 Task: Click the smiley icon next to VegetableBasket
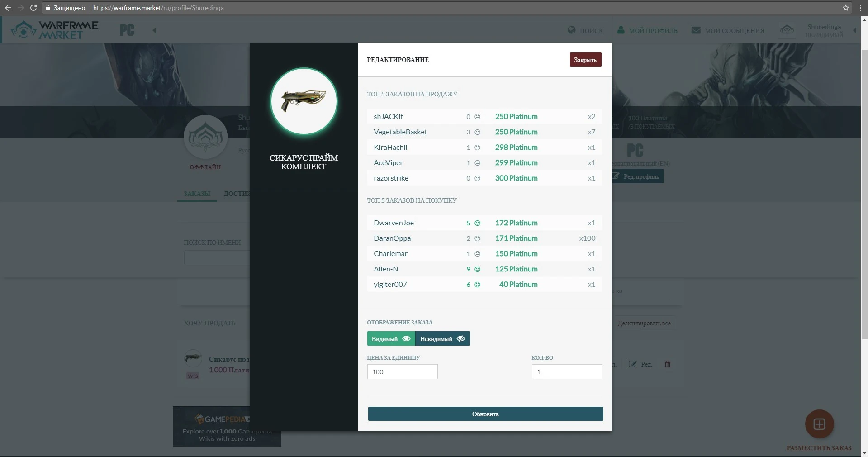(477, 132)
